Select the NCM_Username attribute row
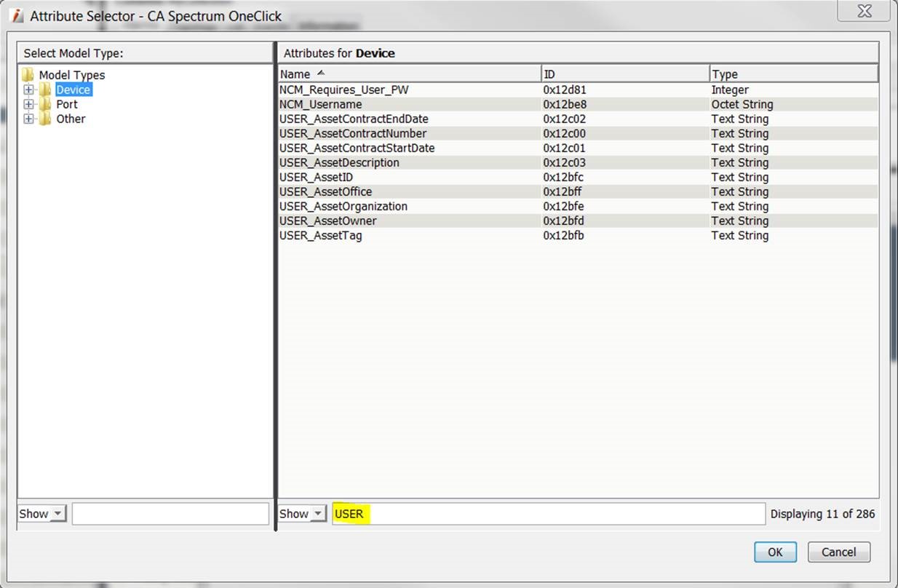This screenshot has width=898, height=588. [578, 104]
